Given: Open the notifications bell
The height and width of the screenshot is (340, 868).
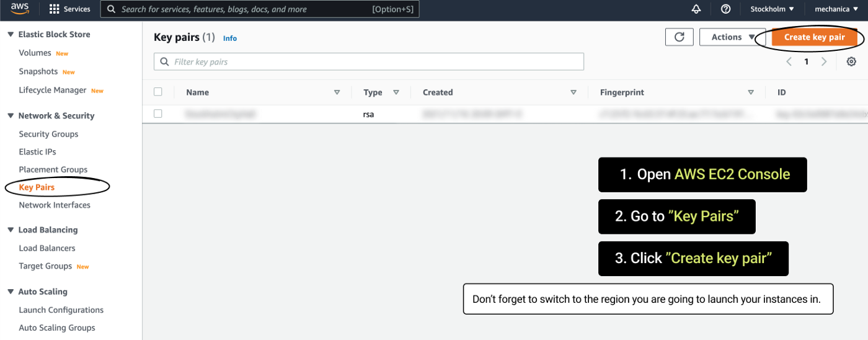Looking at the screenshot, I should (696, 9).
